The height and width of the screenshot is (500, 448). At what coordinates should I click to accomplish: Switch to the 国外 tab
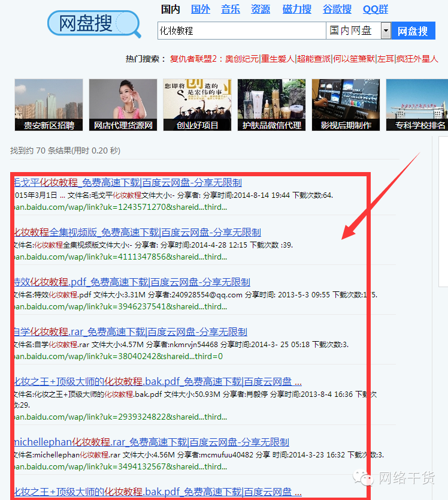(201, 9)
